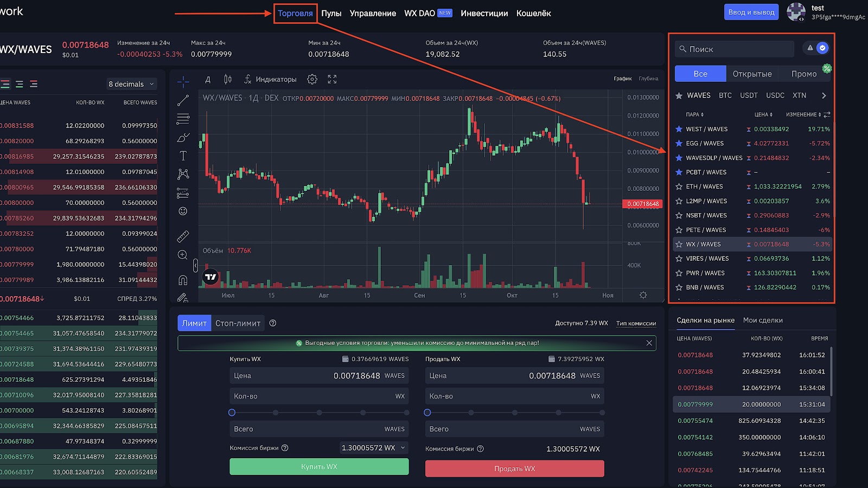Switch to the Стоп-лимит order tab
The image size is (868, 488).
click(238, 323)
